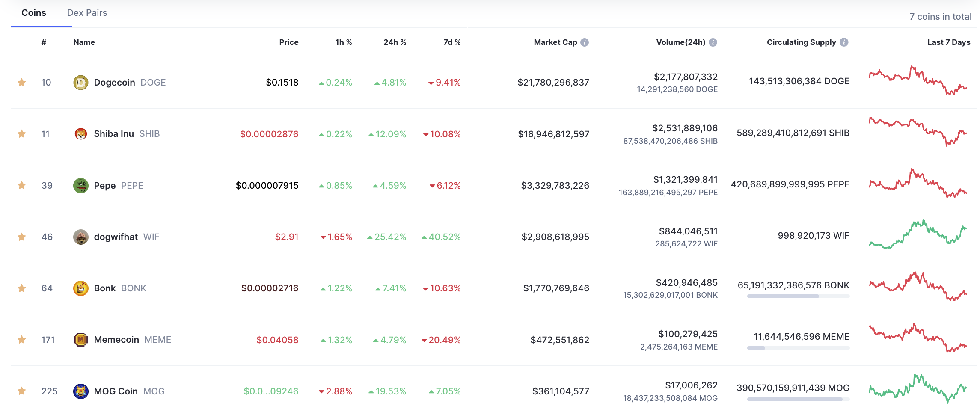Click Dogecoin price $0.1518
The width and height of the screenshot is (980, 415).
pyautogui.click(x=282, y=83)
